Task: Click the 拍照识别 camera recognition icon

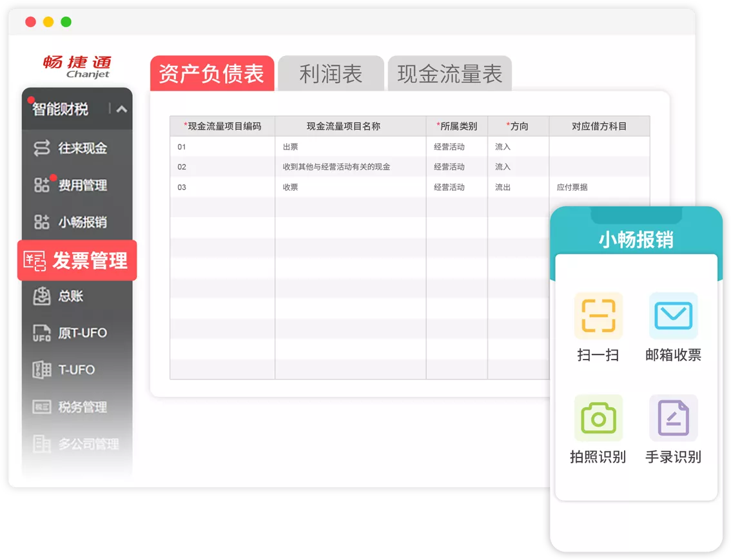Action: point(598,418)
